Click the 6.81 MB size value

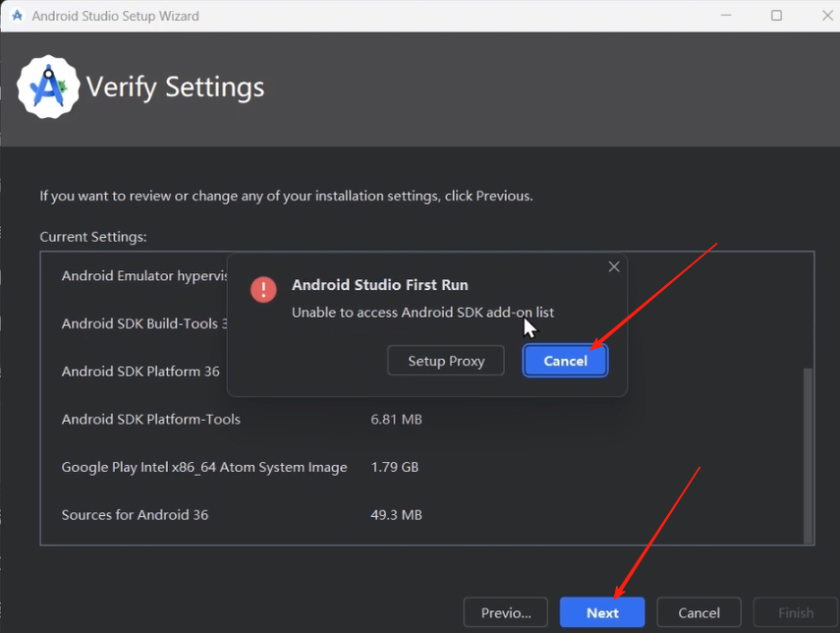click(x=397, y=419)
